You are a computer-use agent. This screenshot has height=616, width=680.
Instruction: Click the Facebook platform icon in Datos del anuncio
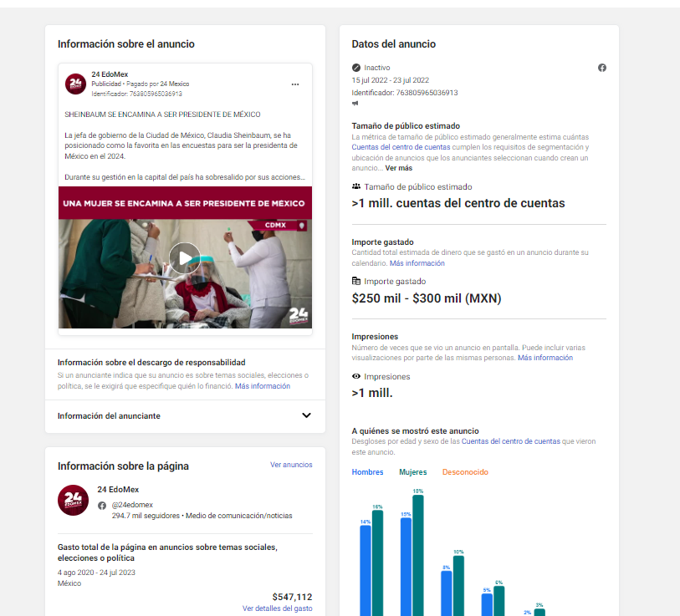tap(602, 68)
